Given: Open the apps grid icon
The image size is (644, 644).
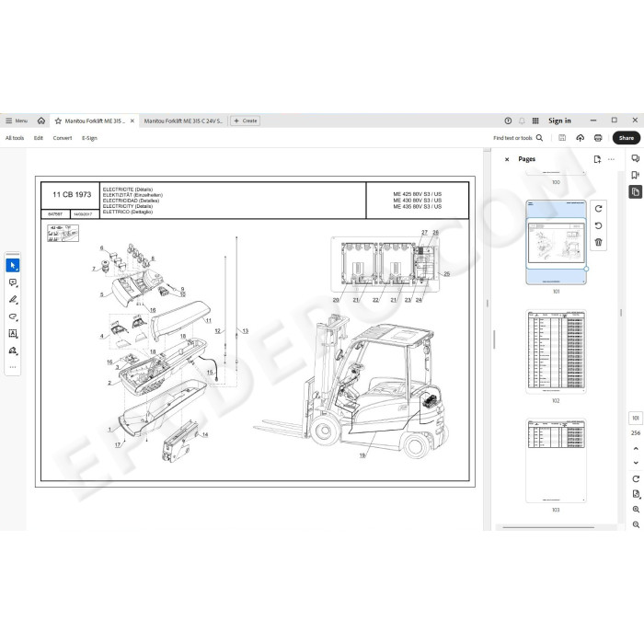Looking at the screenshot, I should click(535, 121).
